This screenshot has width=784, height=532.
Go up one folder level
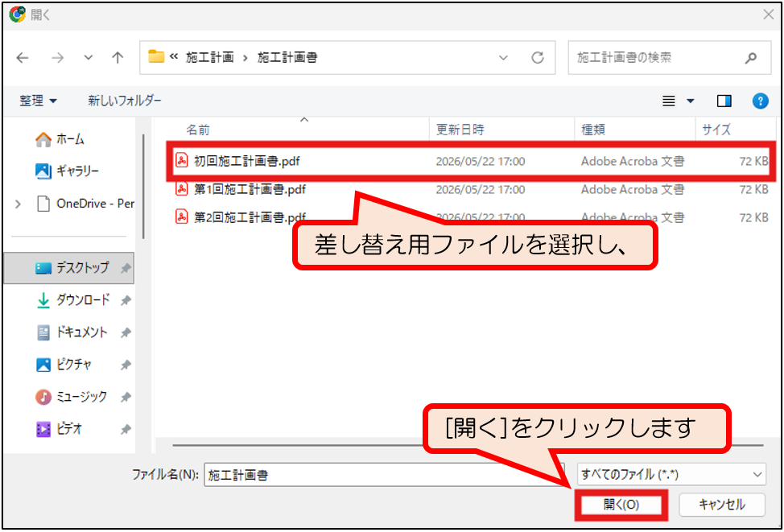(x=118, y=58)
